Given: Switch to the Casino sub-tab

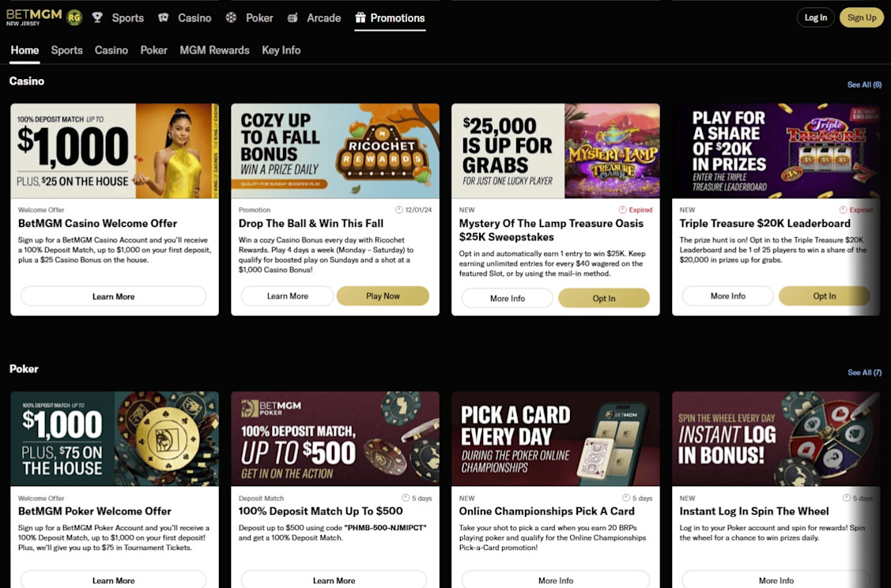Looking at the screenshot, I should point(111,50).
